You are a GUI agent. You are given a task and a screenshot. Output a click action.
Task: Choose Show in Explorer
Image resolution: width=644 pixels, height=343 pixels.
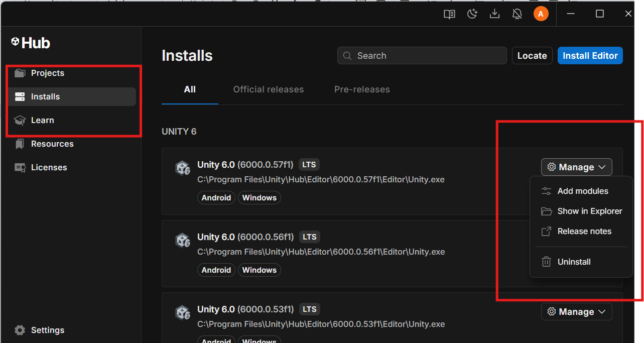581,211
